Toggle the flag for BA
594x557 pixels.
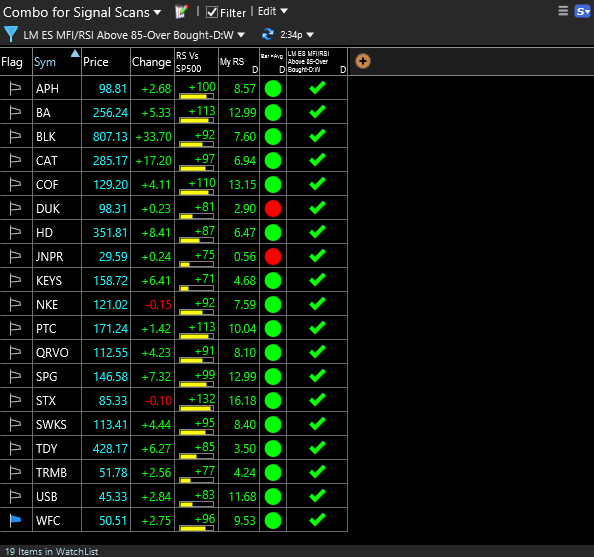pos(15,113)
